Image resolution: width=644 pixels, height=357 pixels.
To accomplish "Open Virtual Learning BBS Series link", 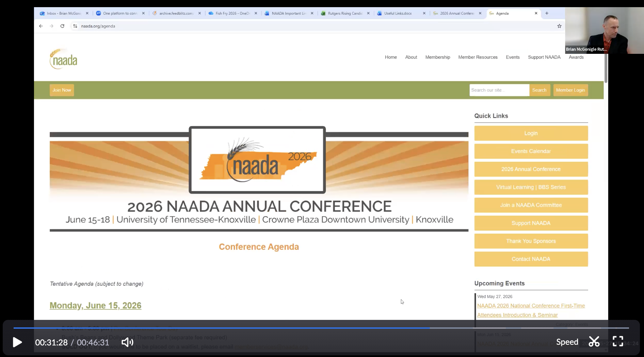I will click(x=531, y=187).
